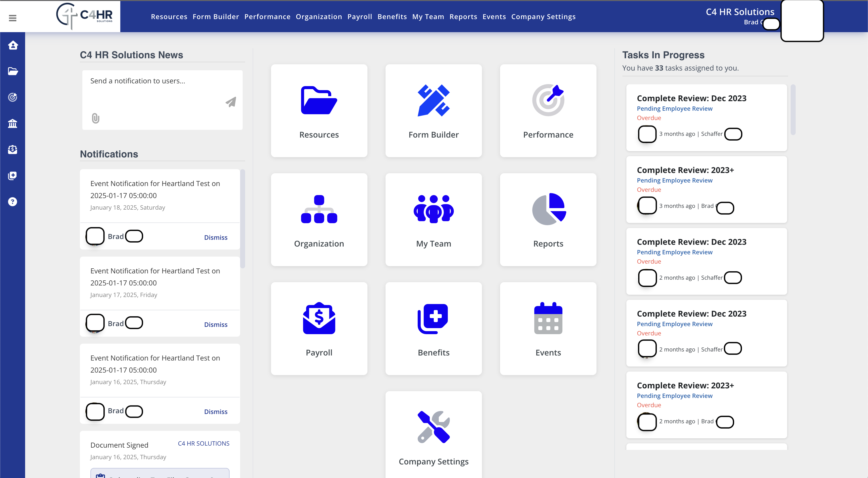The image size is (868, 478).
Task: Click Pending Employee Review, 3 months ago Schaffer
Action: 675,108
